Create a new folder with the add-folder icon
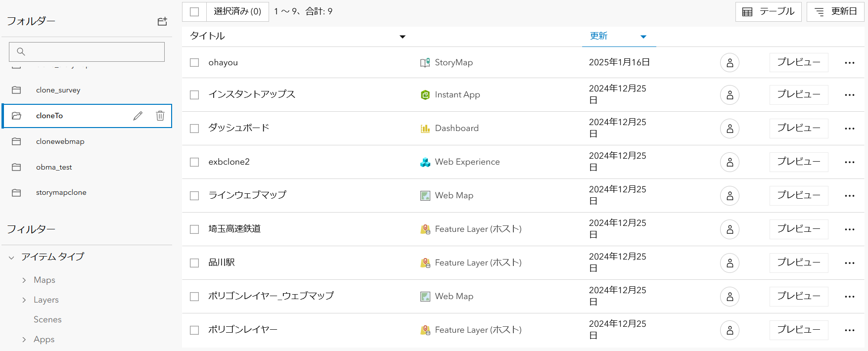 (162, 21)
